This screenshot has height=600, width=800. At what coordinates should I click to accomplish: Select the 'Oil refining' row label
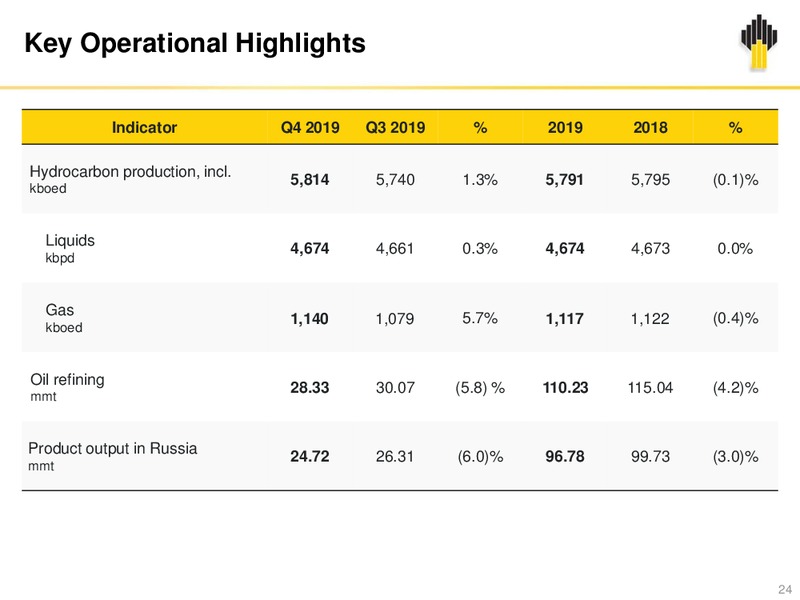(67, 380)
